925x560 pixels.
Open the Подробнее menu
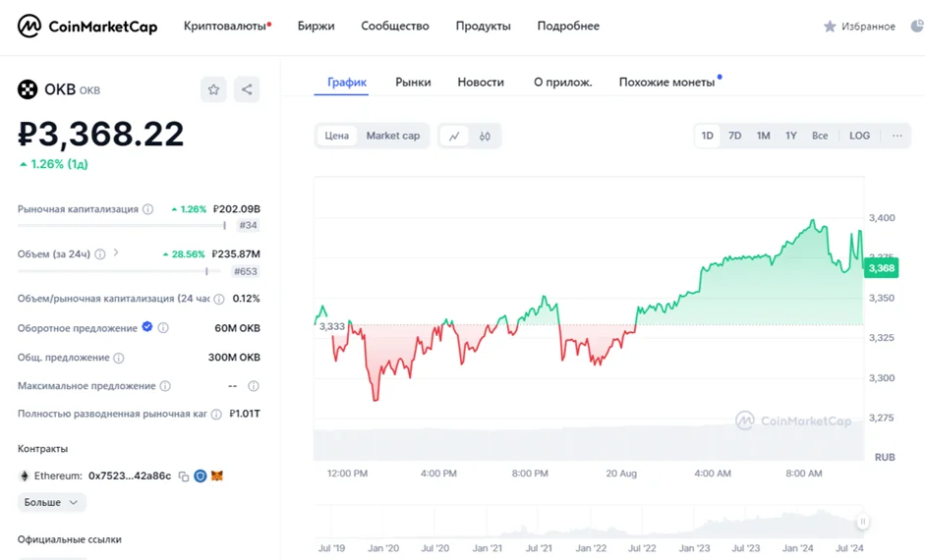568,26
